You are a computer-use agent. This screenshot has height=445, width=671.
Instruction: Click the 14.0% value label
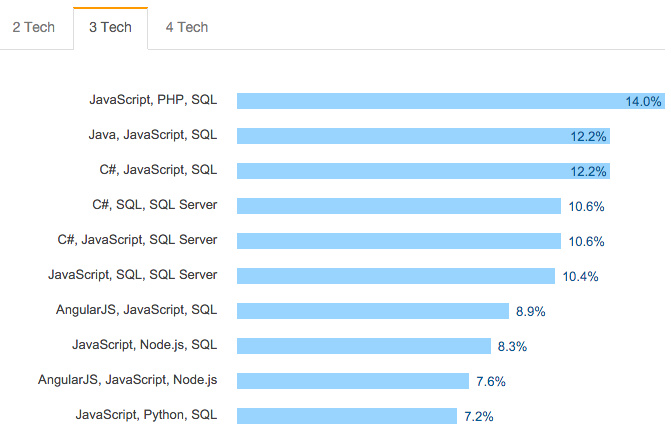click(643, 101)
